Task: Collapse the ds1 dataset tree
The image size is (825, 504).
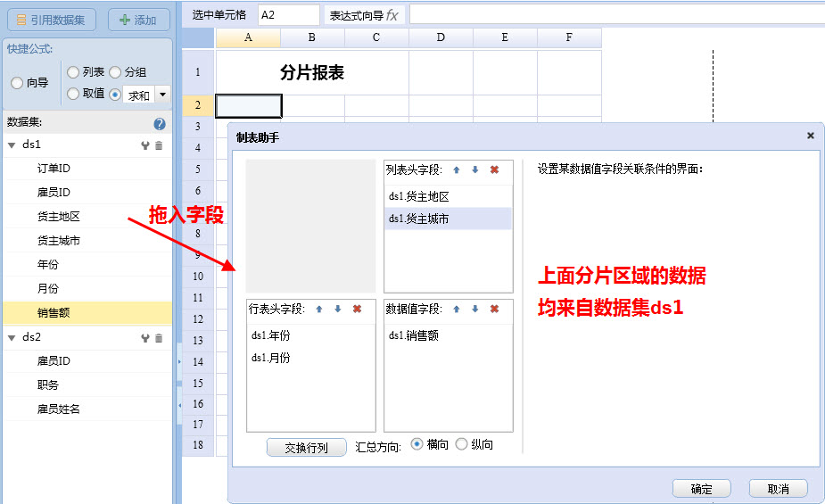Action: coord(12,145)
